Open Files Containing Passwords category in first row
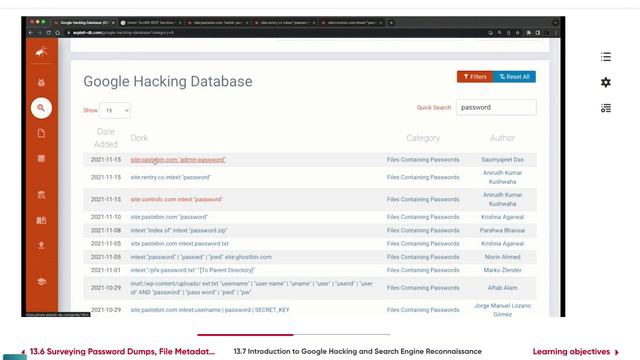The height and width of the screenshot is (360, 640). (x=423, y=160)
